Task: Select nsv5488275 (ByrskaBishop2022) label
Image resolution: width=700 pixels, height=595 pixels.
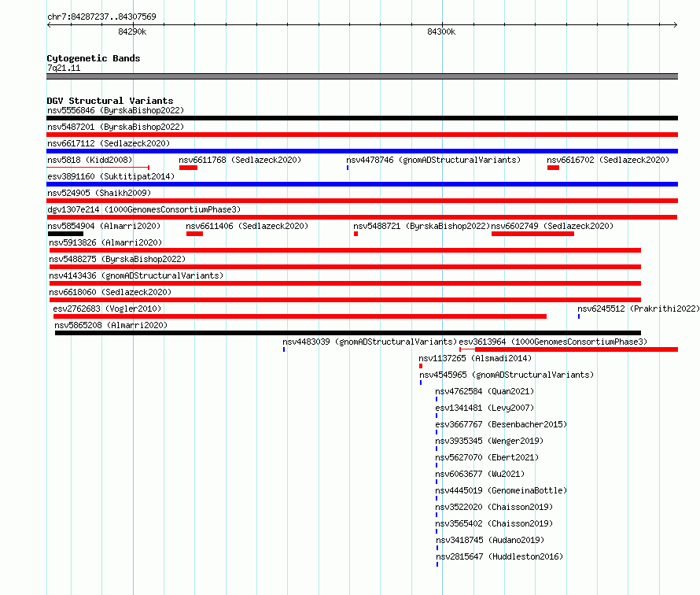Action: (x=117, y=259)
